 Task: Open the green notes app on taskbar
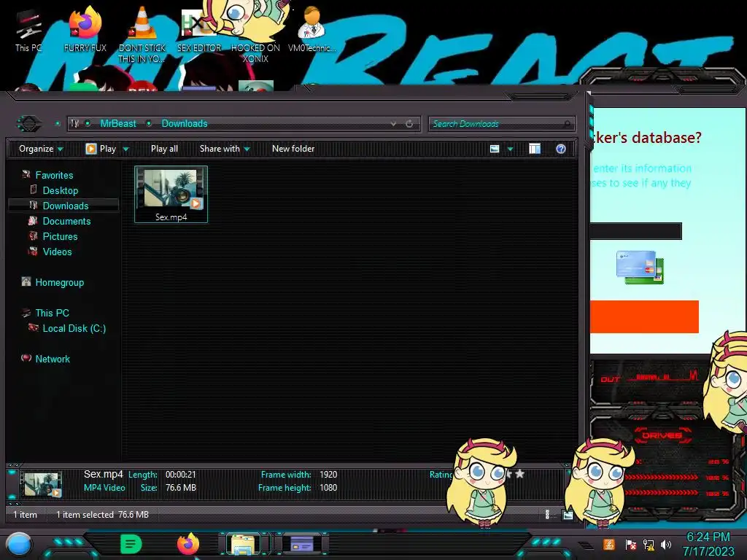(x=131, y=544)
